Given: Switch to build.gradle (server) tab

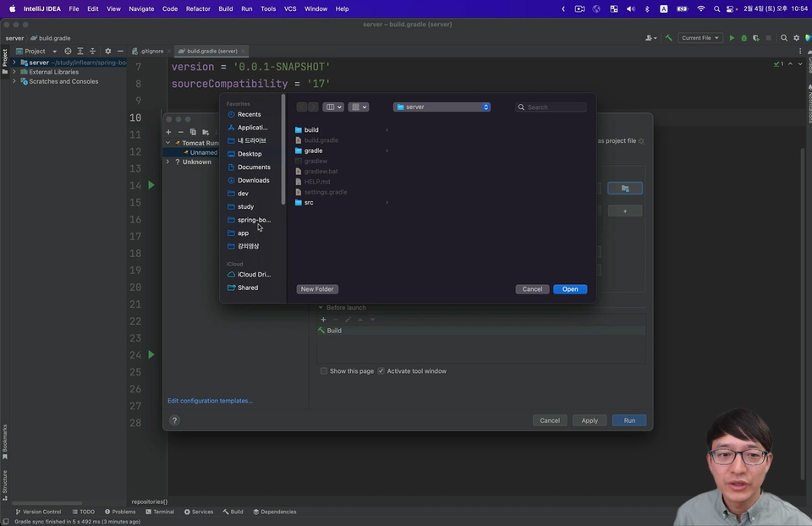Looking at the screenshot, I should 211,52.
